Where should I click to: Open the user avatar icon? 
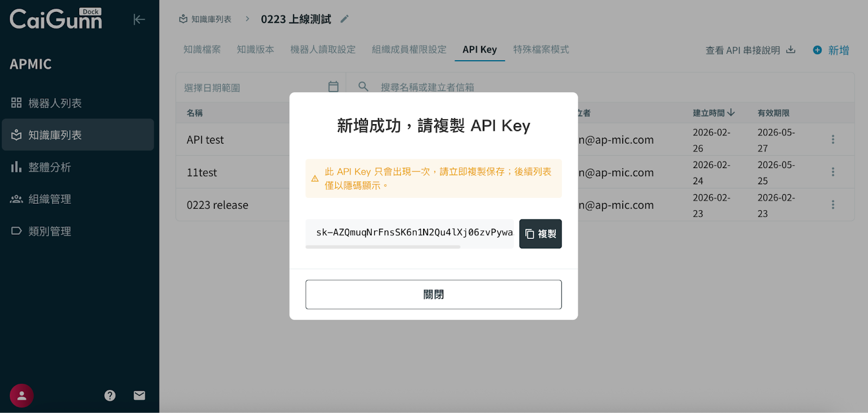(22, 396)
